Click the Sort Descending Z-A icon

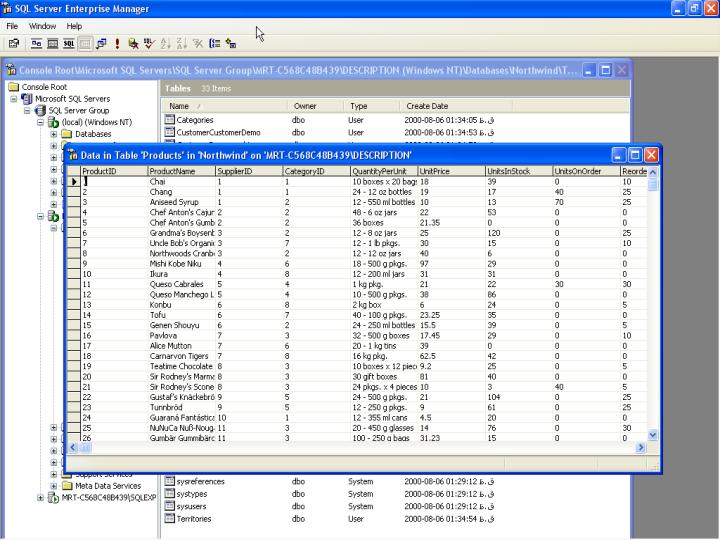pyautogui.click(x=181, y=44)
